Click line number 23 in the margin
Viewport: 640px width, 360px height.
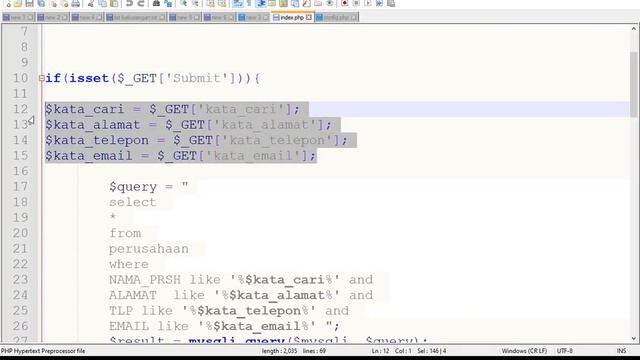pos(20,280)
